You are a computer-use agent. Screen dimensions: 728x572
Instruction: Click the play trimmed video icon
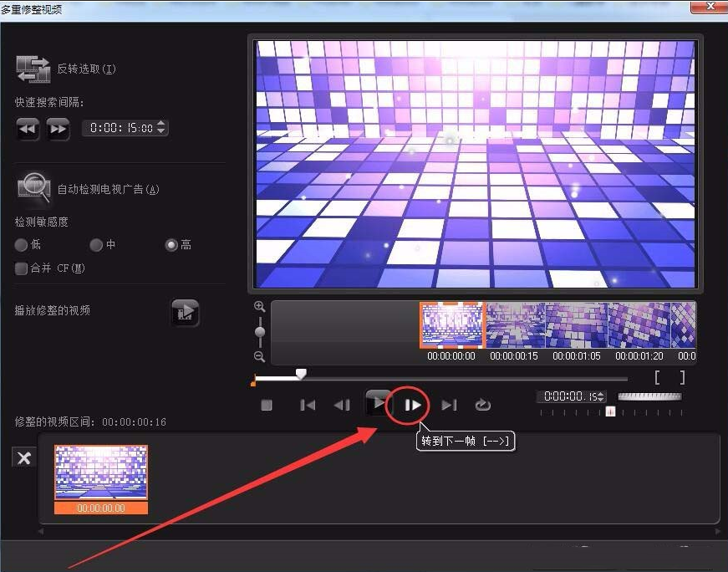tap(185, 312)
